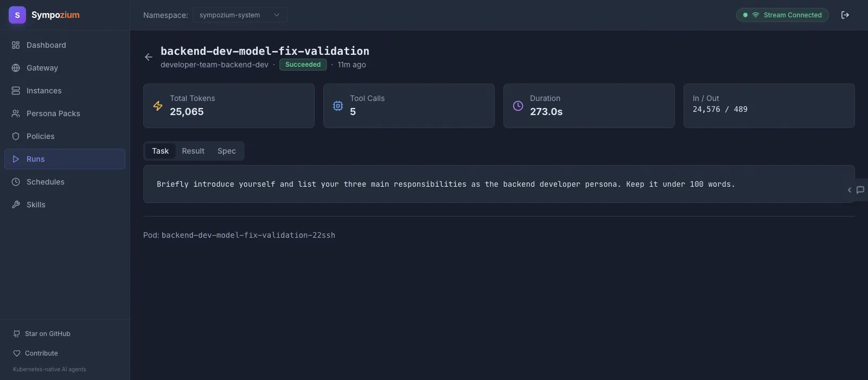Go back with the left arrow icon
Screen dimensions: 868x380
point(149,57)
